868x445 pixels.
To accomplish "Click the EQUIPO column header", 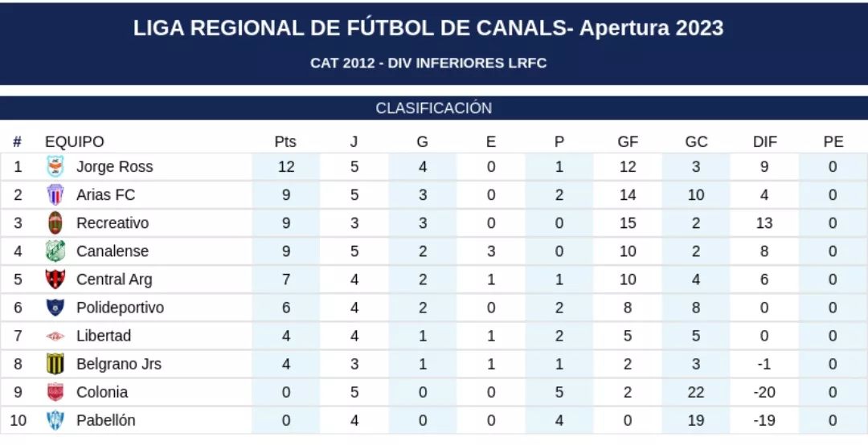I will click(75, 142).
